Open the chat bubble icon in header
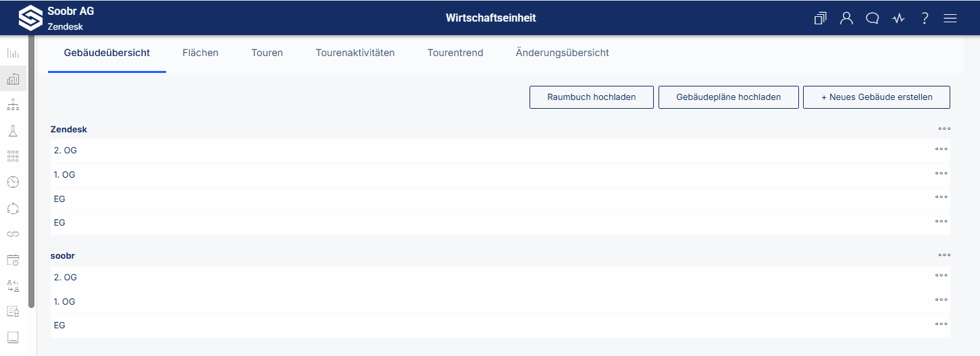Screen dimensions: 980x356 [872, 18]
